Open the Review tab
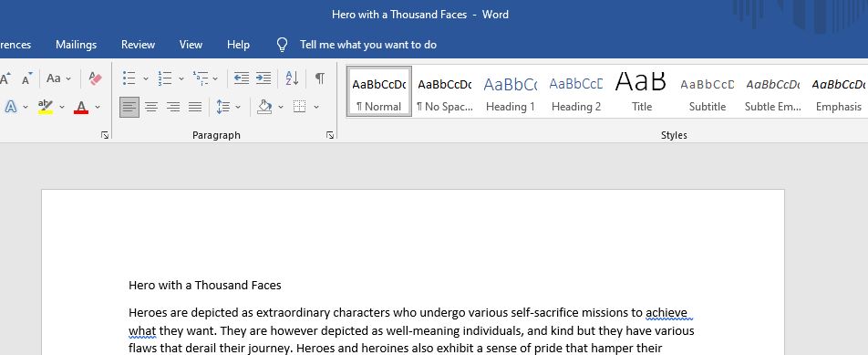 tap(138, 45)
